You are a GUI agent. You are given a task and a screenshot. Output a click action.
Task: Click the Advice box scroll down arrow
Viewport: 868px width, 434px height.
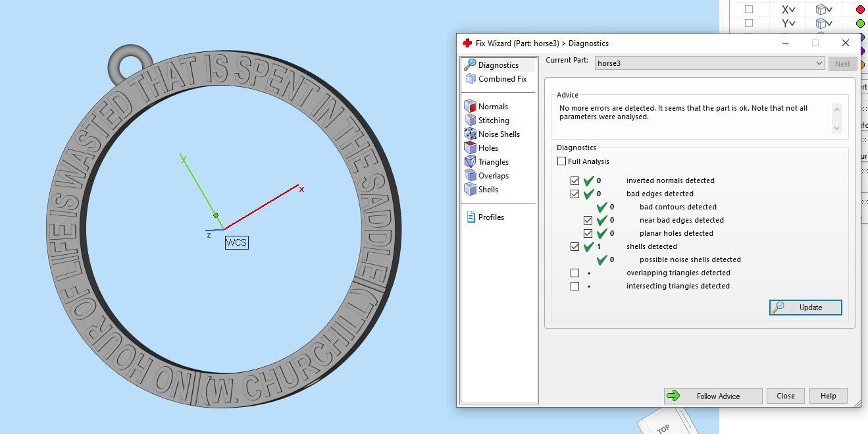pyautogui.click(x=837, y=128)
